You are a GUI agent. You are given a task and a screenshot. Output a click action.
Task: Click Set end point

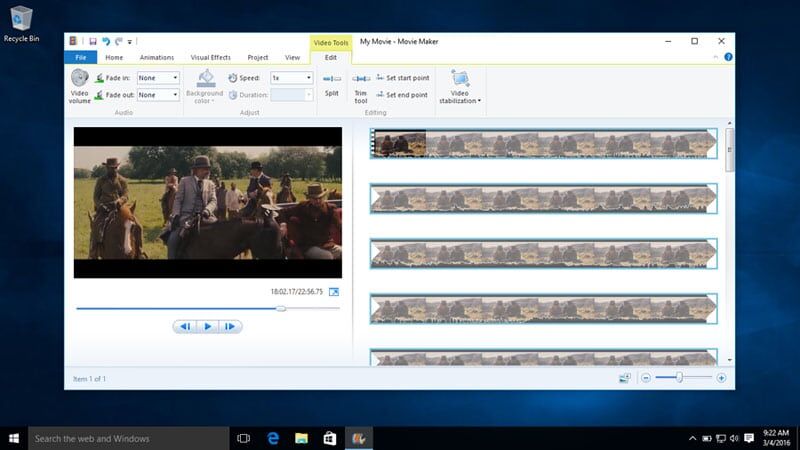(402, 95)
